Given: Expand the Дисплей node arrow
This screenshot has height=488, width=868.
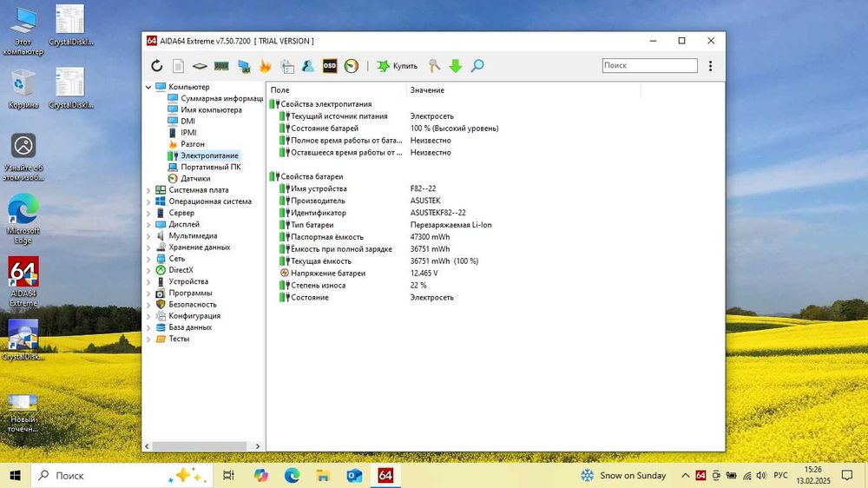Looking at the screenshot, I should (148, 224).
